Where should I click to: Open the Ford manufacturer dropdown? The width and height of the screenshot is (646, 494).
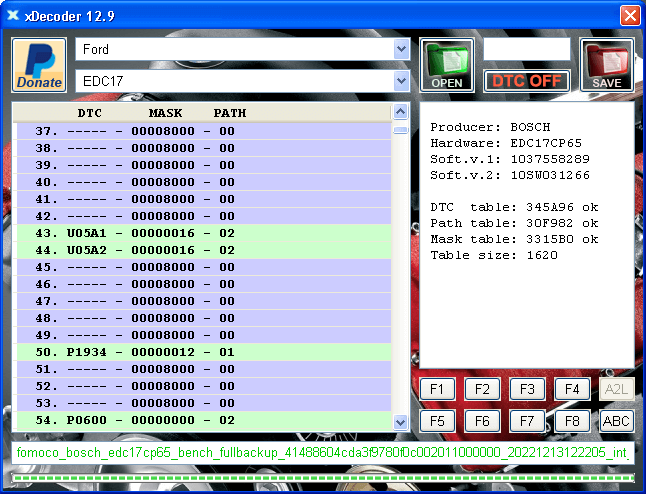click(x=401, y=49)
